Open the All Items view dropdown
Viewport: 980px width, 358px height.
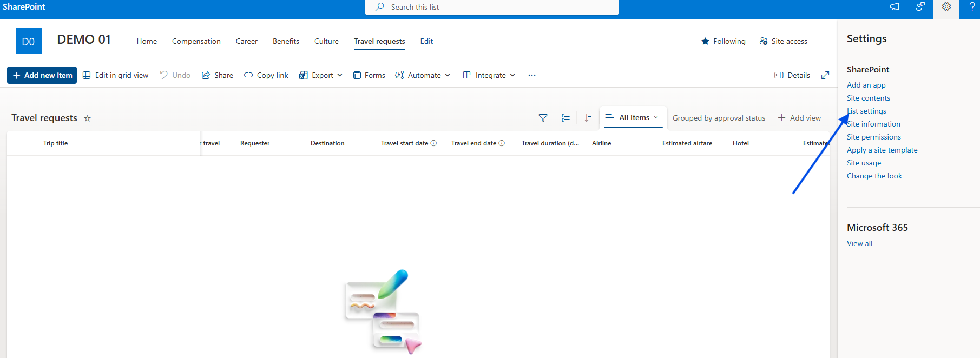(633, 117)
